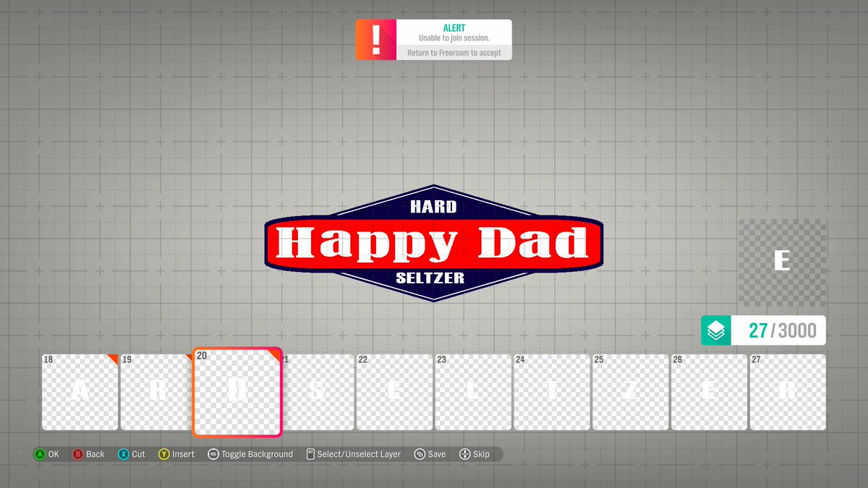Click the Back label
The image size is (868, 488).
95,455
